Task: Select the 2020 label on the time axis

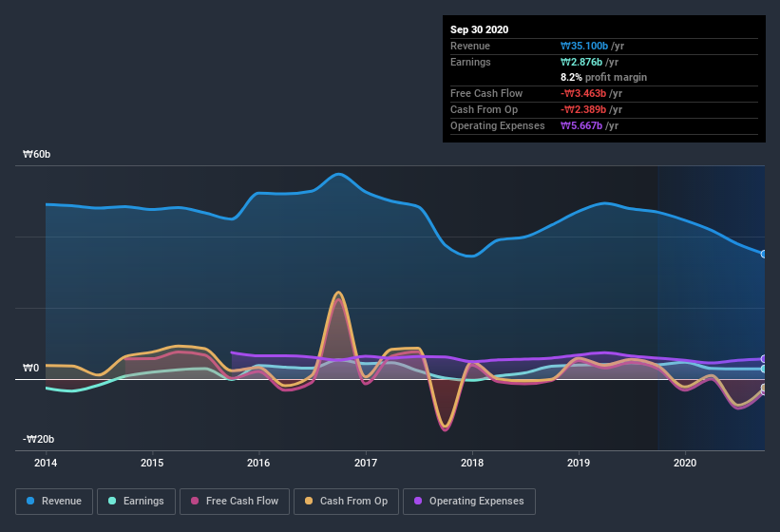Action: 684,464
